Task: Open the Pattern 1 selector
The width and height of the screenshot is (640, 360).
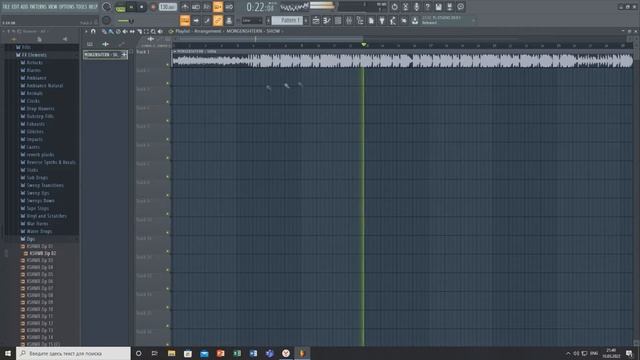Action: click(x=287, y=20)
